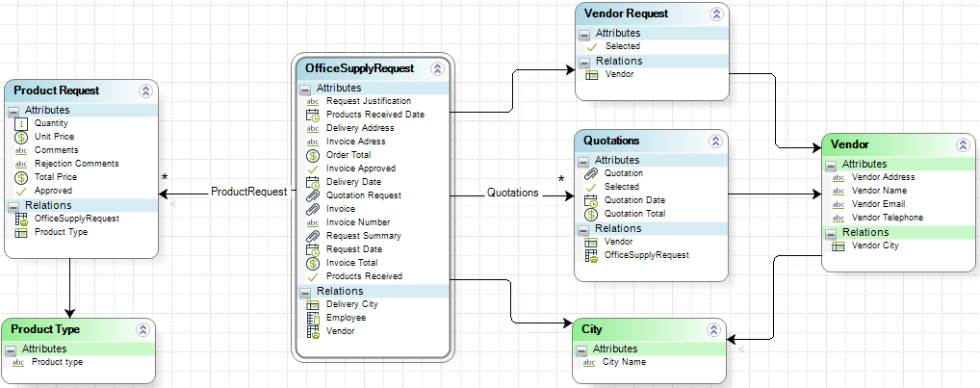
Task: Click the Quotations relationship connector label
Action: pyautogui.click(x=512, y=193)
